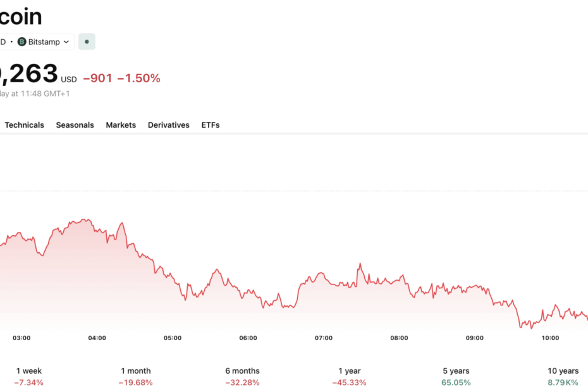Switch to the Seasonals tab
The width and height of the screenshot is (588, 392).
click(75, 125)
